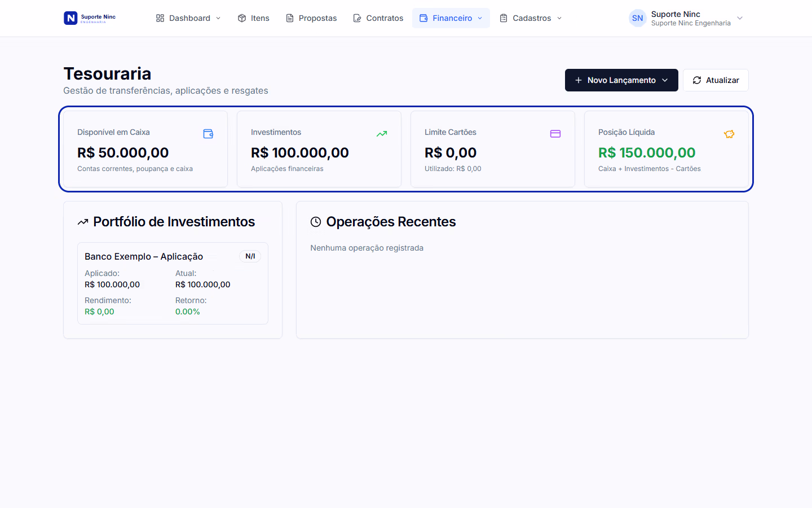Select the Cadastros menu label
The width and height of the screenshot is (812, 508).
[532, 18]
